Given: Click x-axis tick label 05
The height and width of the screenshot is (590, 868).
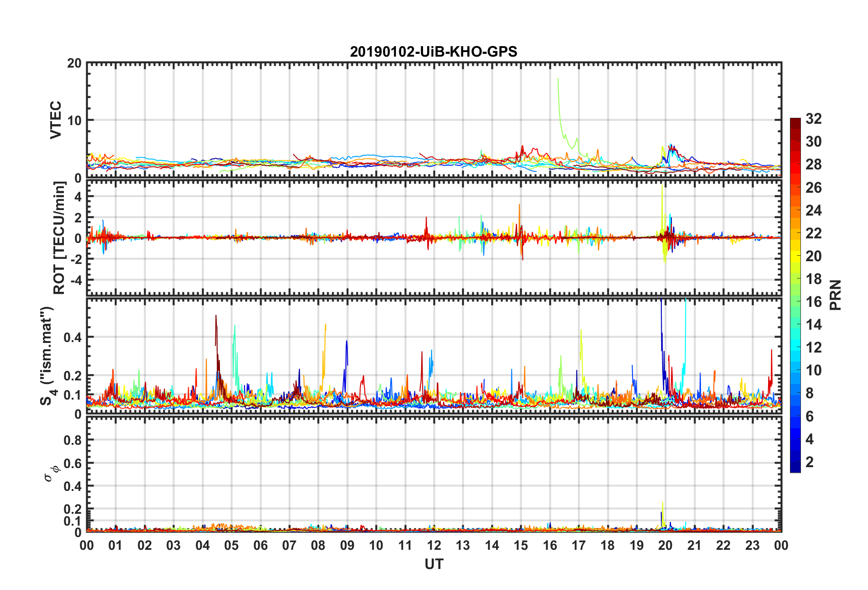Looking at the screenshot, I should tap(231, 545).
